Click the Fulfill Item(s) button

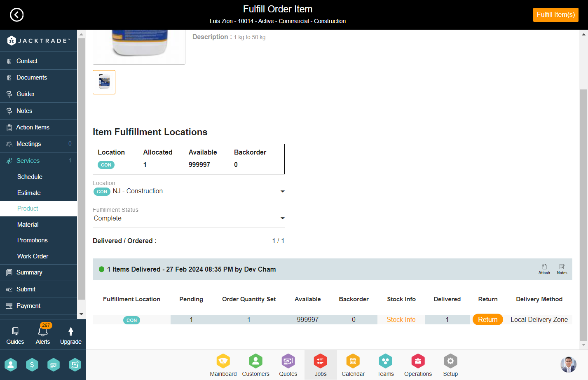(555, 15)
